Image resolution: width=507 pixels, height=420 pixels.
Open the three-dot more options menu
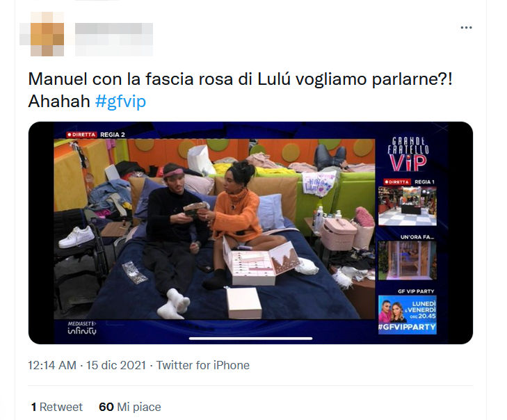click(466, 28)
